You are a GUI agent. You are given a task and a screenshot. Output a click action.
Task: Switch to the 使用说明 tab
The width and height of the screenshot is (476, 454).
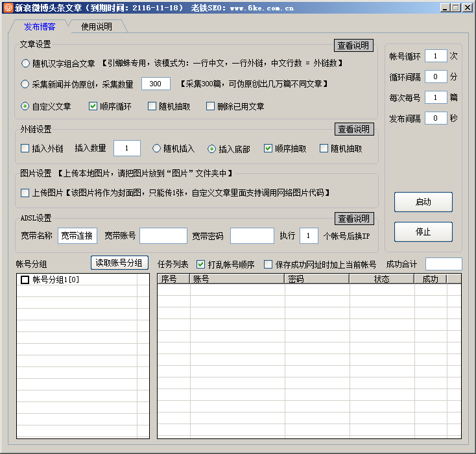click(96, 27)
